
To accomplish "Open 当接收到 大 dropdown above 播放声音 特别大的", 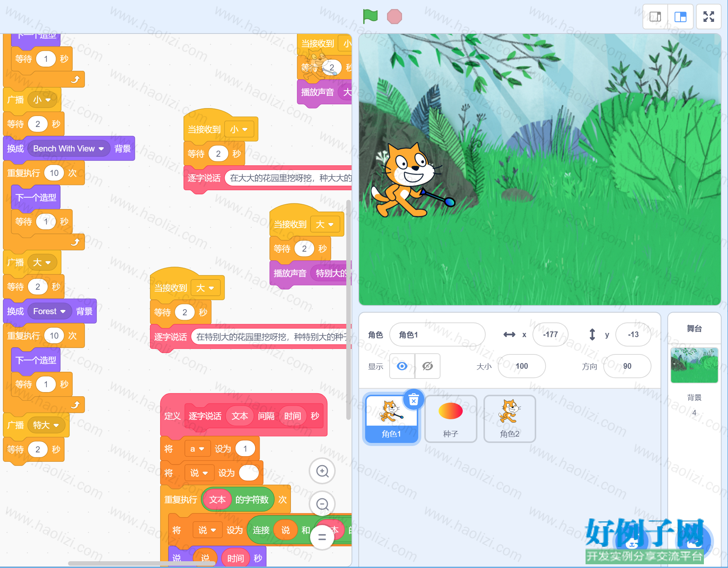I will tap(325, 224).
